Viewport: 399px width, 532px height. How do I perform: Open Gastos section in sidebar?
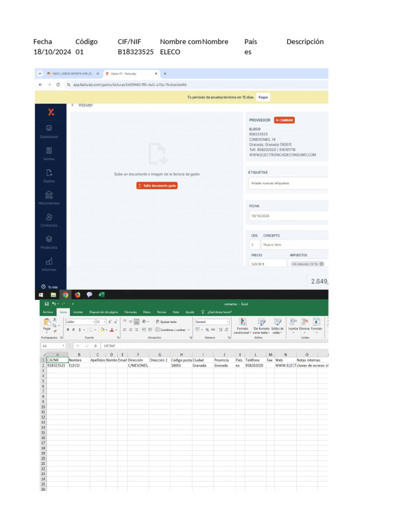point(49,176)
